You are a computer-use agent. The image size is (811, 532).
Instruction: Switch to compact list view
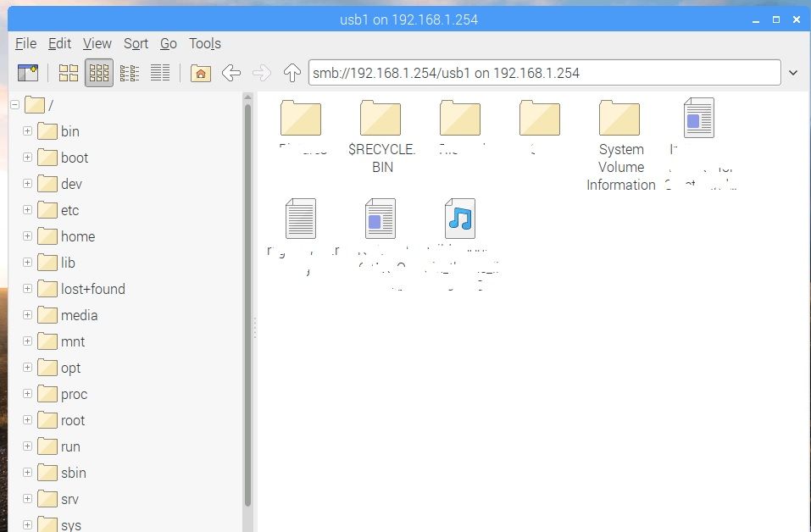pos(129,73)
